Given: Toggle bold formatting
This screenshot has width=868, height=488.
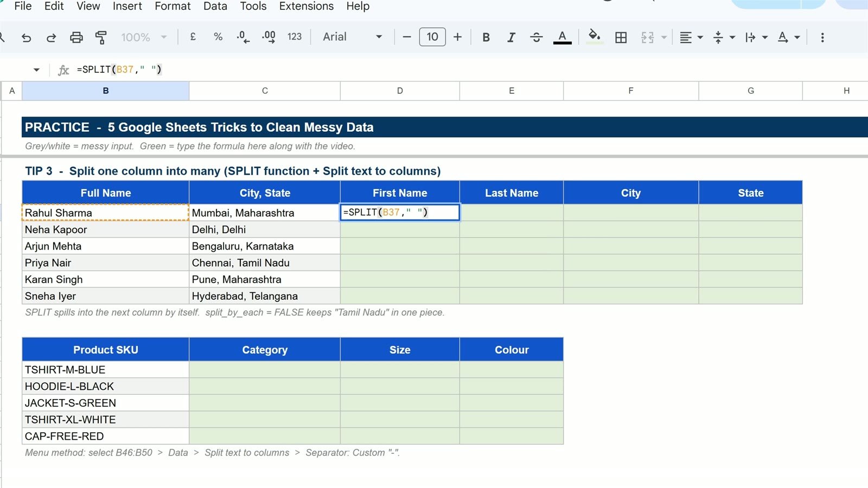Looking at the screenshot, I should [486, 37].
